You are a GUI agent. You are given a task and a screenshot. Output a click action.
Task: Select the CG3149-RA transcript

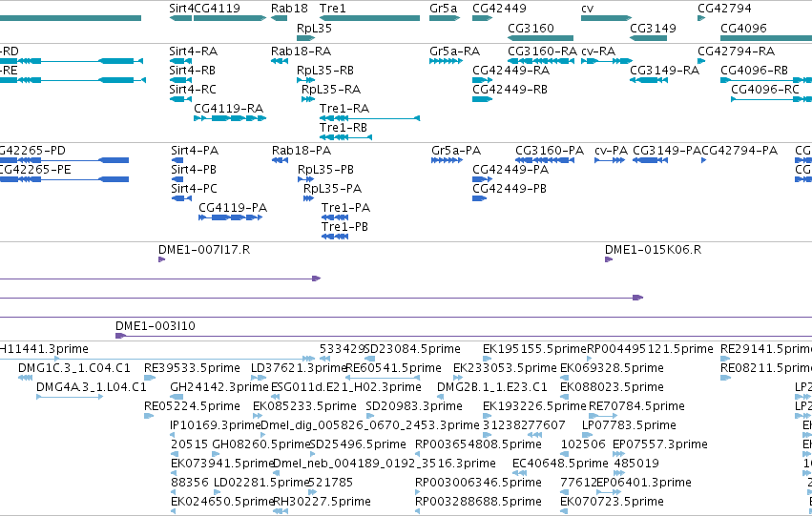click(x=648, y=80)
